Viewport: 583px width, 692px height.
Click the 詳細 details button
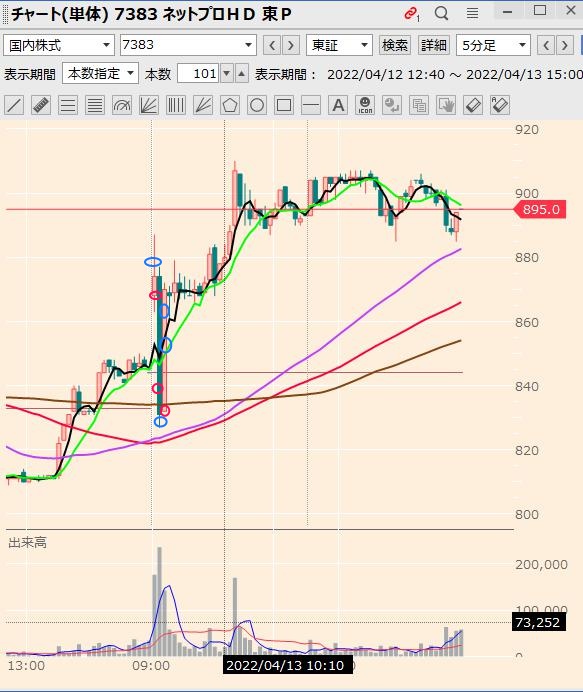click(x=434, y=45)
